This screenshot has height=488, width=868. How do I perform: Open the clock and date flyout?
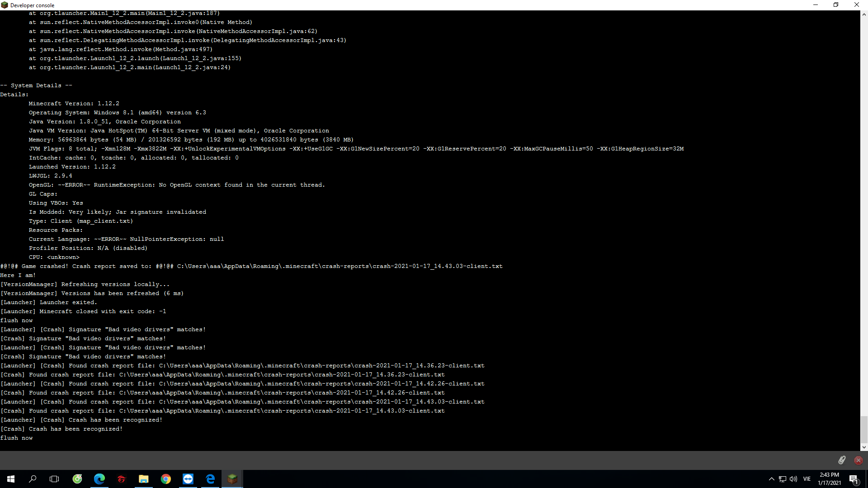tap(829, 479)
